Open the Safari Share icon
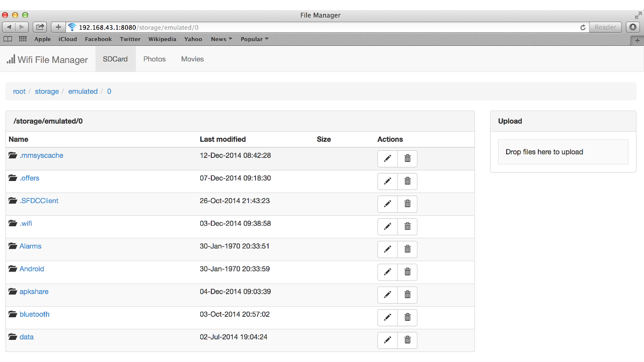The width and height of the screenshot is (644, 362). [x=39, y=27]
